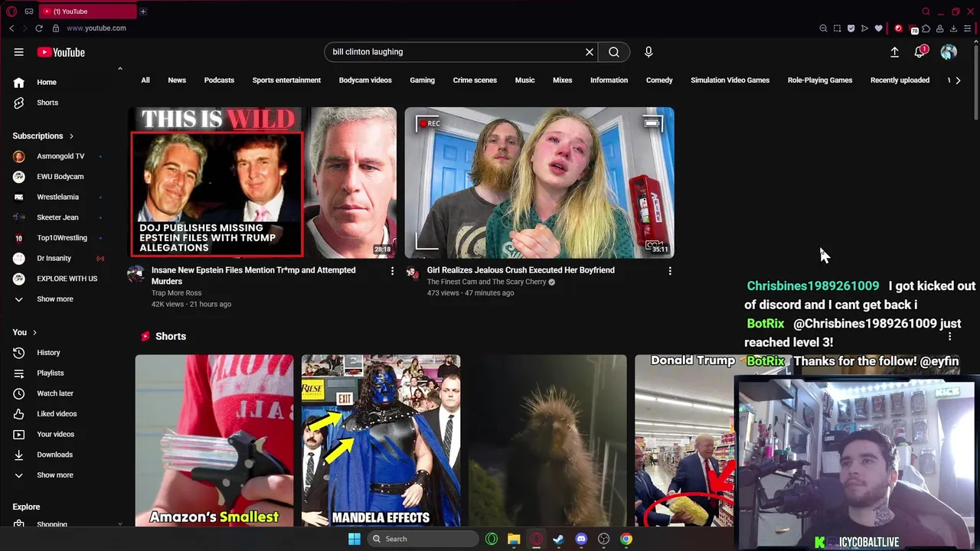Start voice search with the microphone

tap(648, 52)
